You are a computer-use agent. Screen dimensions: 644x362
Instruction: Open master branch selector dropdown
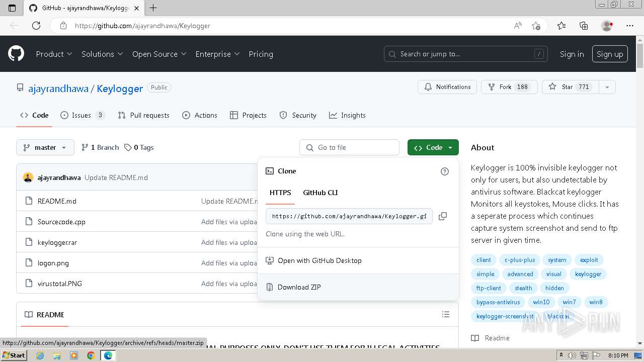(45, 147)
